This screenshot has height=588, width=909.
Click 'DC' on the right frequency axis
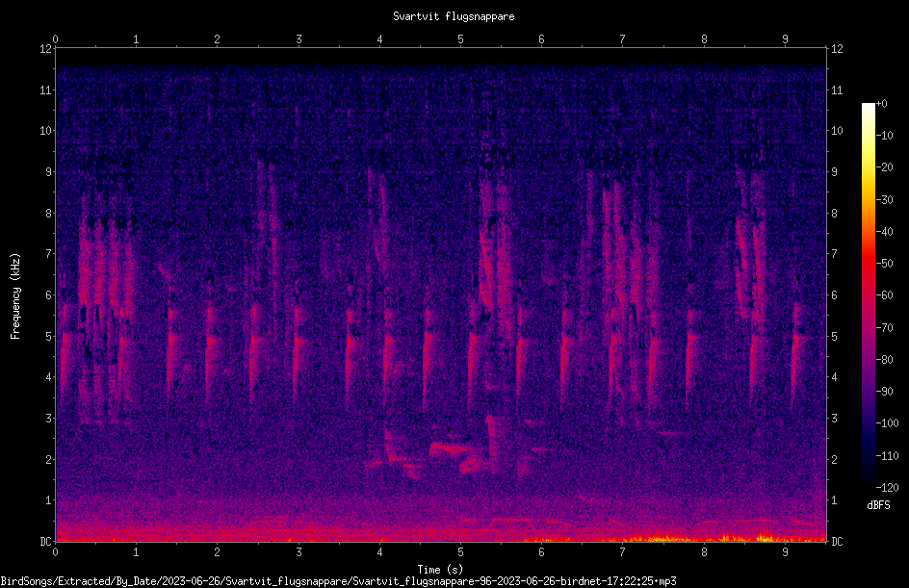tap(837, 542)
